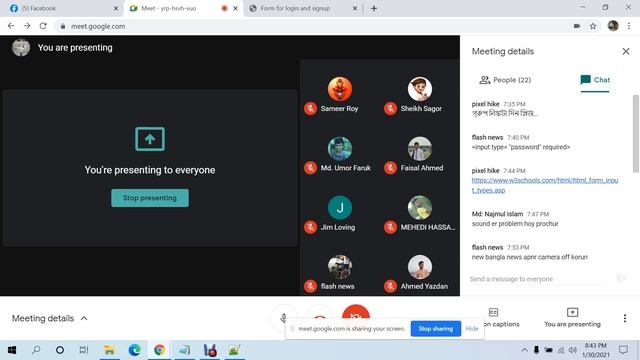Click Sheikh Sagor's avatar
The width and height of the screenshot is (640, 360).
pyautogui.click(x=420, y=89)
